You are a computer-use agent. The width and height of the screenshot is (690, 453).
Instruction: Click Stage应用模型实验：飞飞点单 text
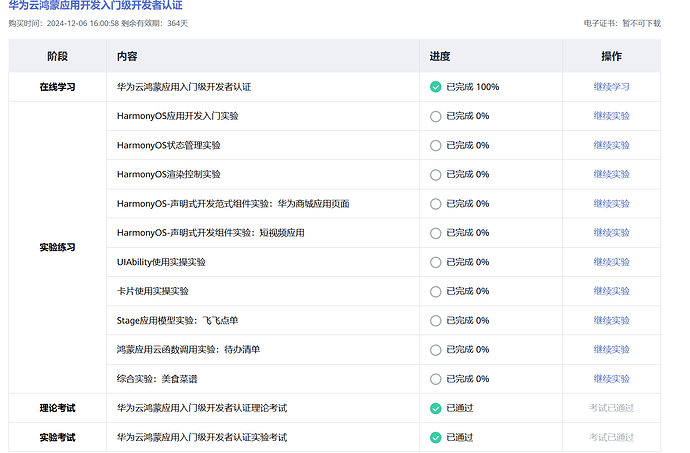pyautogui.click(x=177, y=320)
